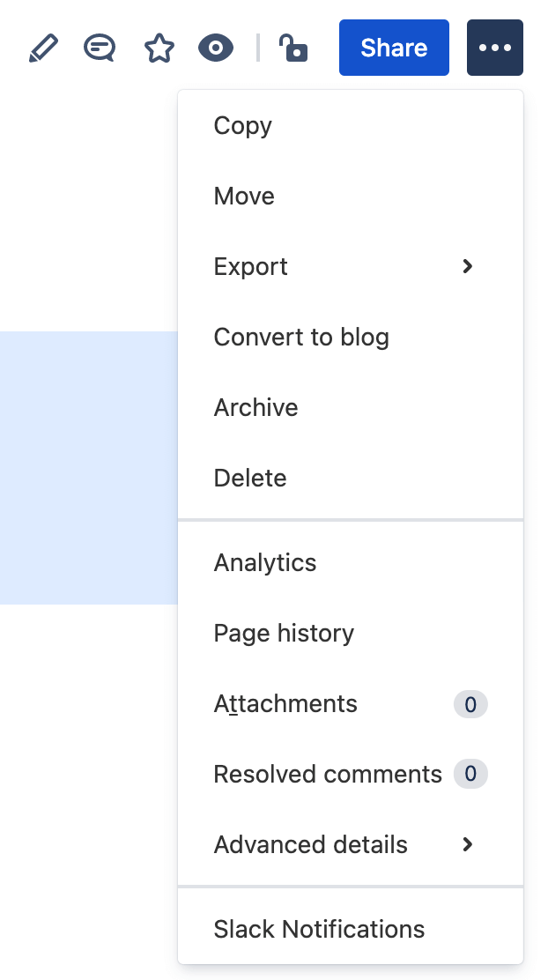The width and height of the screenshot is (548, 980).
Task: Open the inline comments icon
Action: (x=99, y=48)
